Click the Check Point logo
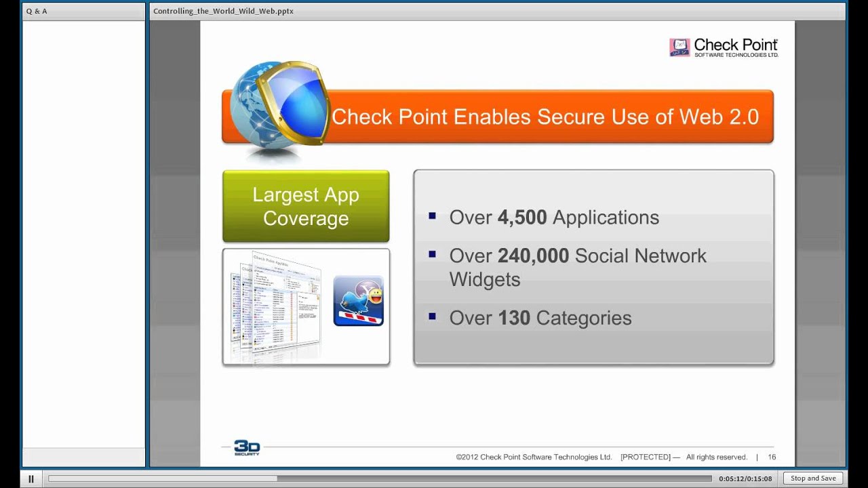 pos(724,47)
